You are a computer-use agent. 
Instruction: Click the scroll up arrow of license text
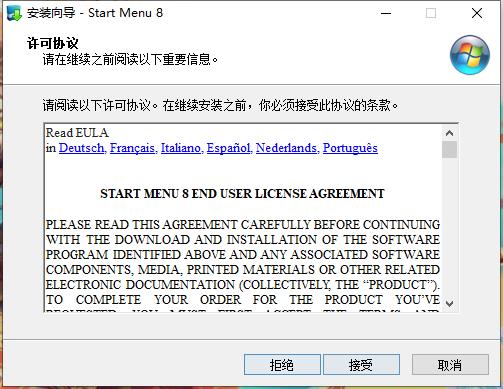point(449,133)
